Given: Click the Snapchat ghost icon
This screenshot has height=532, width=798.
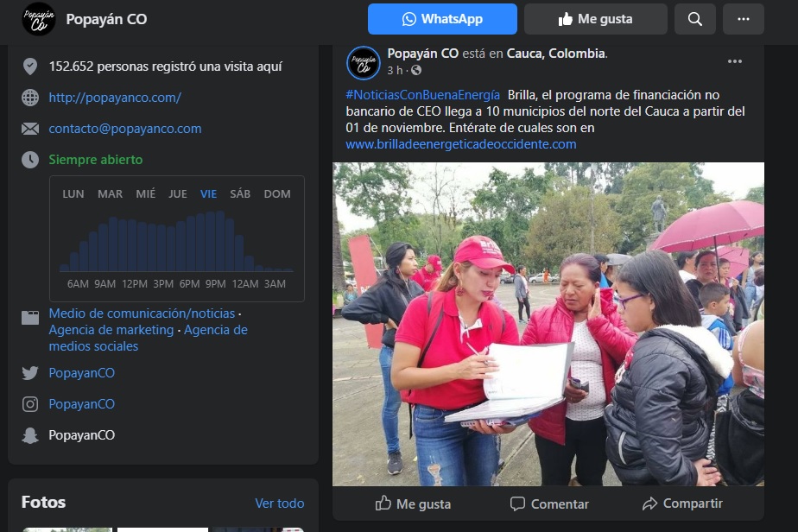Looking at the screenshot, I should click(30, 435).
